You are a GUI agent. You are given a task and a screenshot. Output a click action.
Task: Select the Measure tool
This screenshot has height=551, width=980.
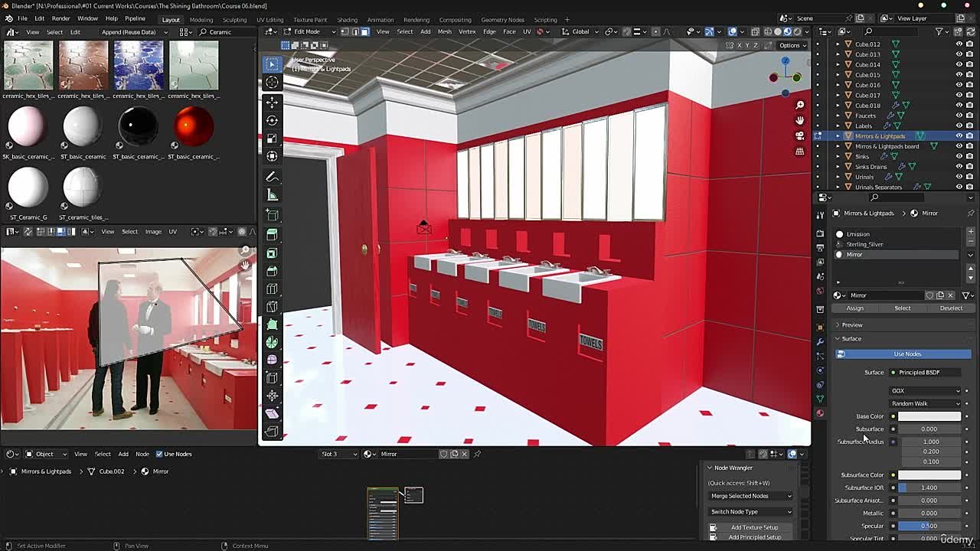click(x=272, y=195)
